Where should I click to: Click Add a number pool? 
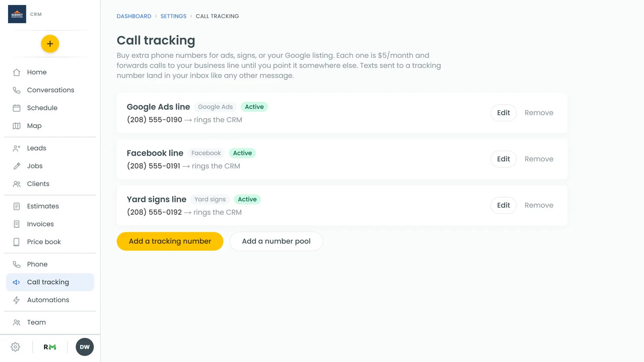point(276,241)
